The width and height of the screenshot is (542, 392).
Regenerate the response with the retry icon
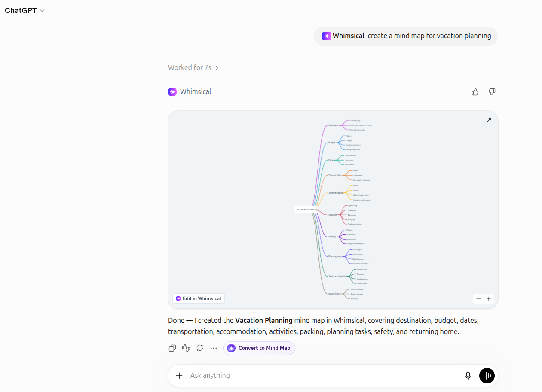[200, 348]
